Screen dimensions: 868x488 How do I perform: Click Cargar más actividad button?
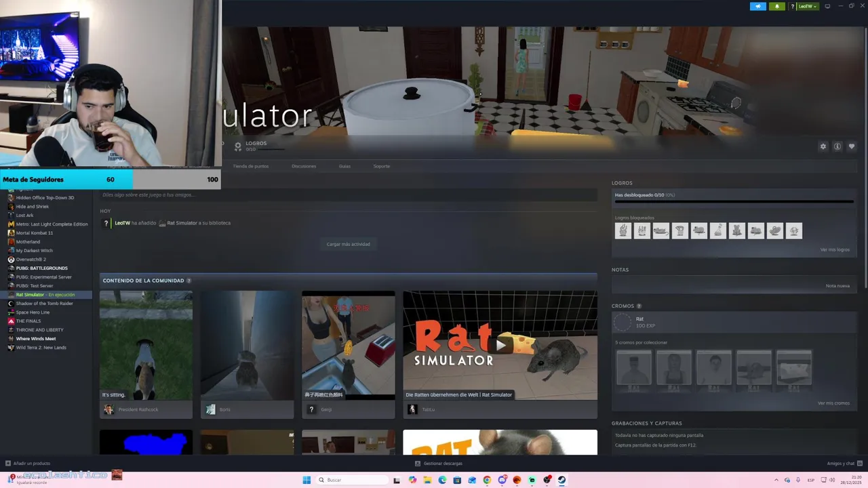point(348,244)
